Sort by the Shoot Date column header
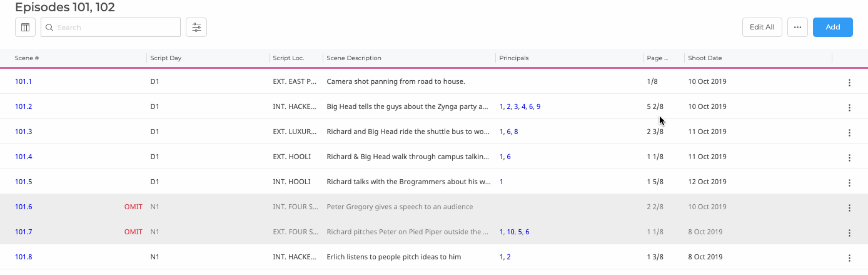This screenshot has width=868, height=275. 705,58
